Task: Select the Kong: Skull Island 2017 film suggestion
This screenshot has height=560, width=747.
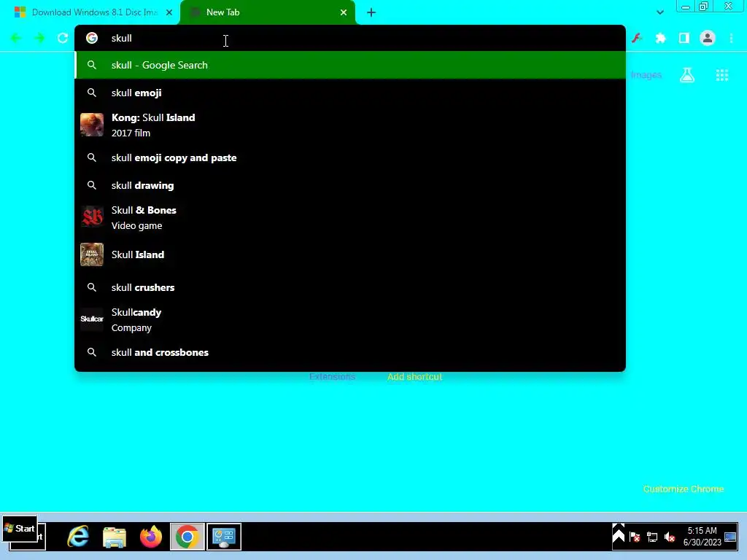Action: click(350, 125)
